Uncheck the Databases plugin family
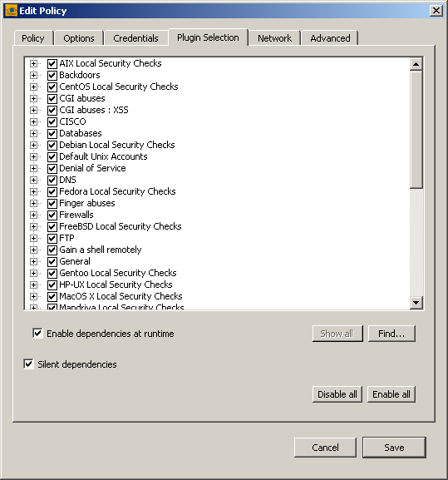Screen dimensions: 448x480 tap(52, 133)
